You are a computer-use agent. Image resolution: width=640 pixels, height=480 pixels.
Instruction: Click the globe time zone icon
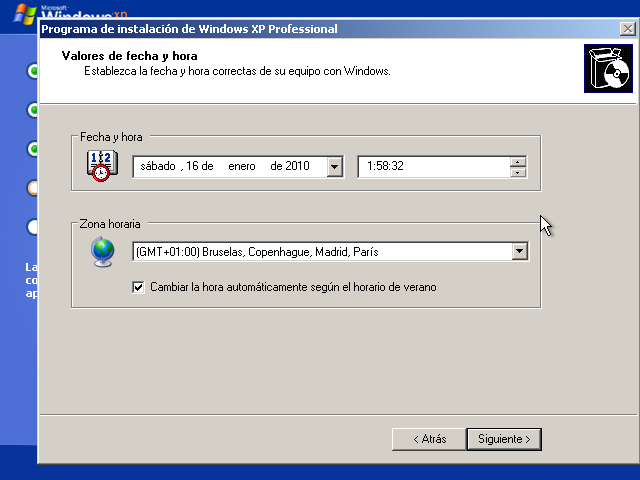(102, 252)
